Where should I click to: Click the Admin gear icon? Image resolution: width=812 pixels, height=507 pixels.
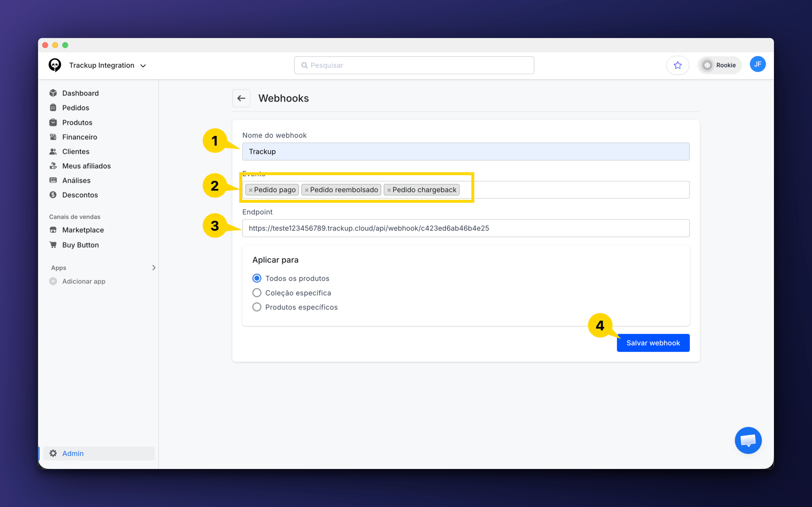click(53, 453)
